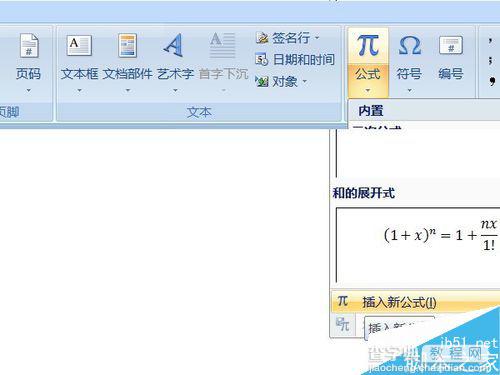This screenshot has height=375, width=500.
Task: Expand the Page Number dropdown arrow
Action: point(29,90)
